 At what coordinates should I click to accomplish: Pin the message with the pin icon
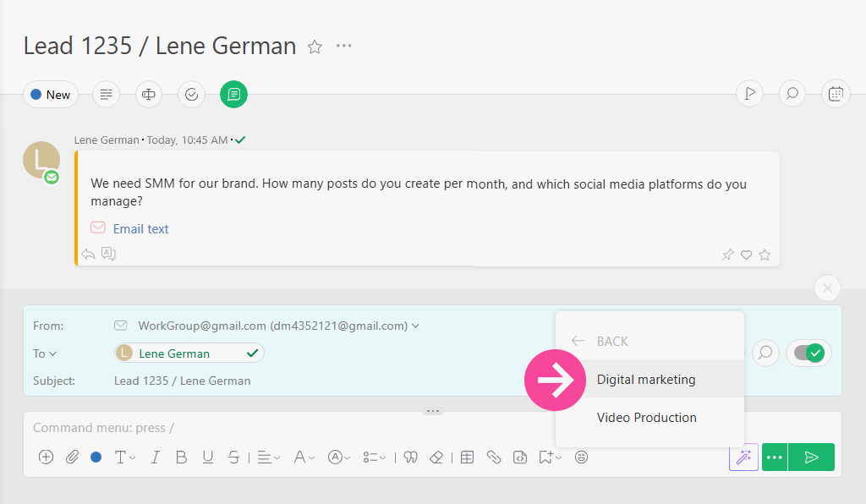[728, 255]
